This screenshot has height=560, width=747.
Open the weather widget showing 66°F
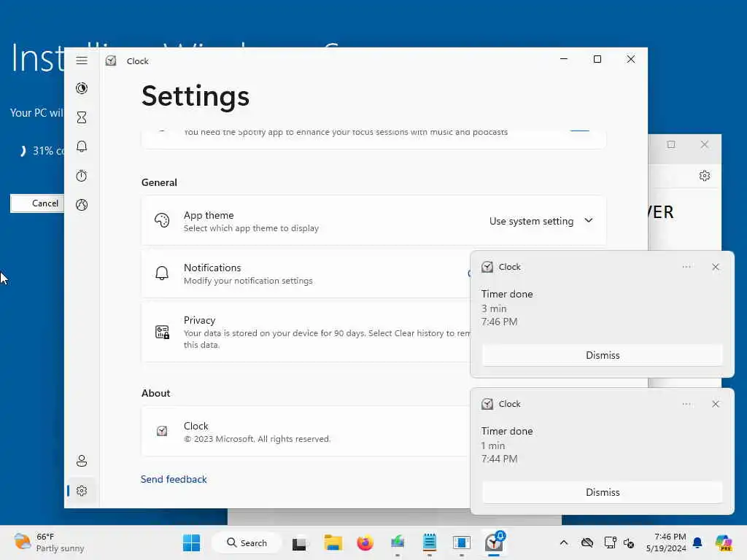pyautogui.click(x=49, y=542)
